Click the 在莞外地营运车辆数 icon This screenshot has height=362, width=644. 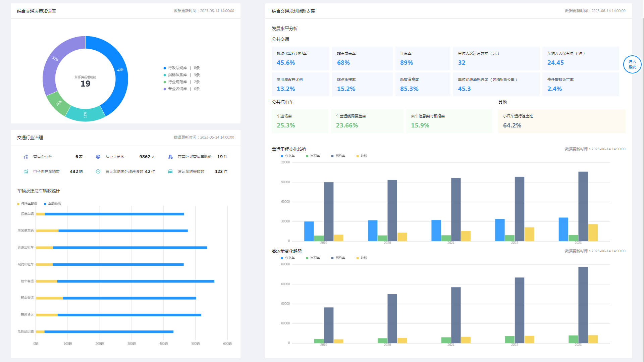170,157
